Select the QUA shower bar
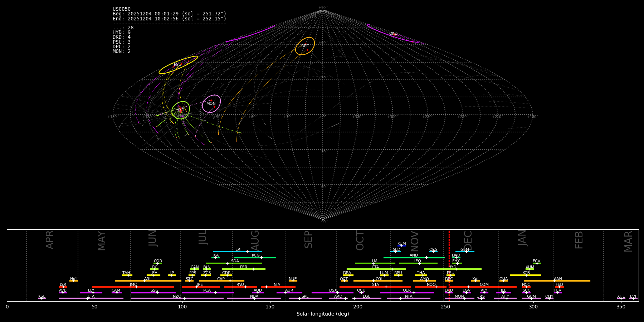Viewport: 644px width, 322px height. pyautogui.click(x=503, y=281)
